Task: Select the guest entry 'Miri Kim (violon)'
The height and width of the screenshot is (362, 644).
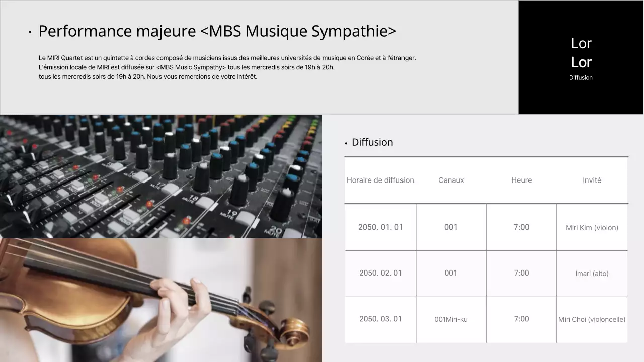Action: click(x=592, y=227)
